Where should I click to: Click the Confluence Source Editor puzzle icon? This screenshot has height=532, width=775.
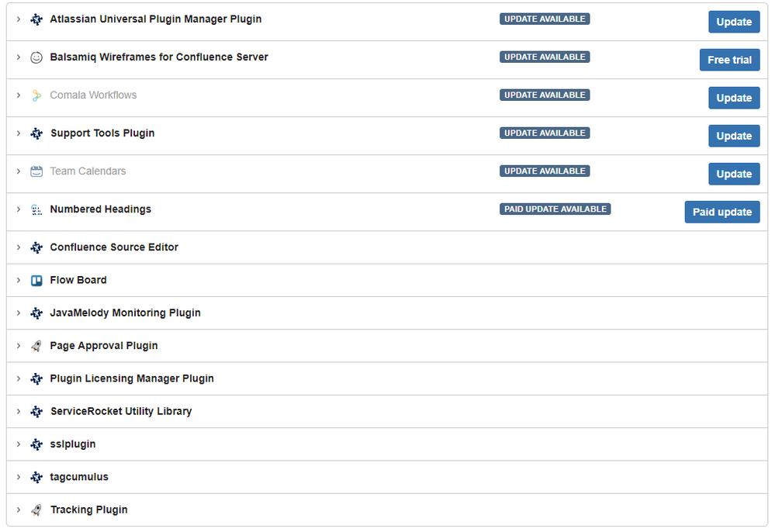[x=36, y=247]
